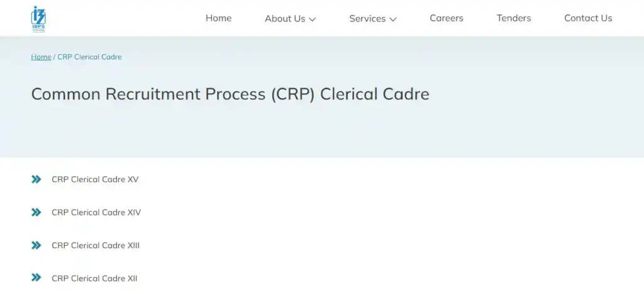
Task: Open the Careers page
Action: coord(447,18)
